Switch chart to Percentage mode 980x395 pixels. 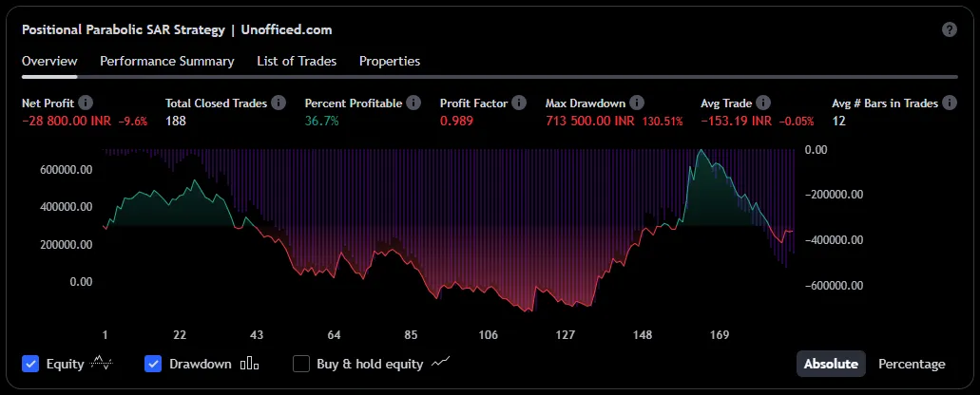click(912, 364)
